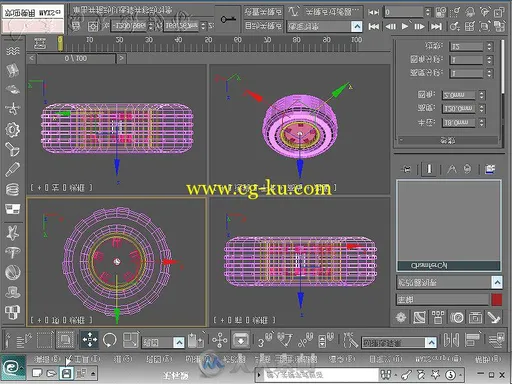The height and width of the screenshot is (384, 512).
Task: Open Select by Name list icon
Action: coord(24,341)
